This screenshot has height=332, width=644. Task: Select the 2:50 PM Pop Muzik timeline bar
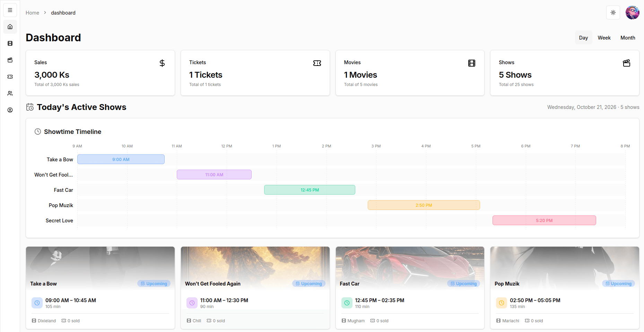(x=424, y=205)
